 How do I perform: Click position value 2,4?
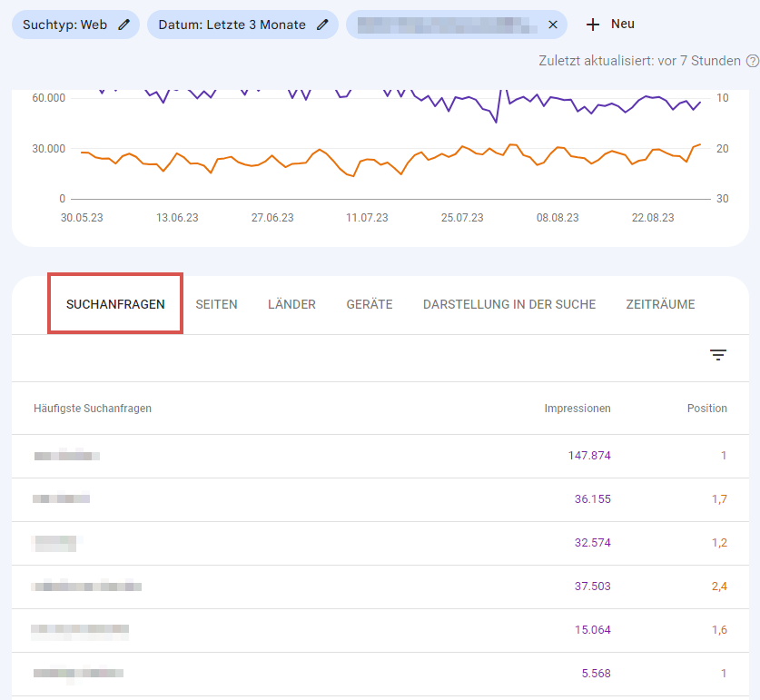(719, 587)
